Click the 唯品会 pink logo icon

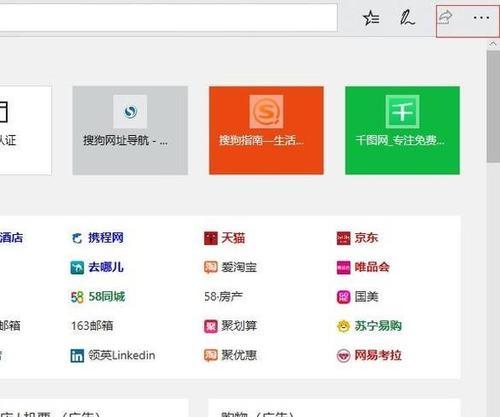[x=343, y=268]
